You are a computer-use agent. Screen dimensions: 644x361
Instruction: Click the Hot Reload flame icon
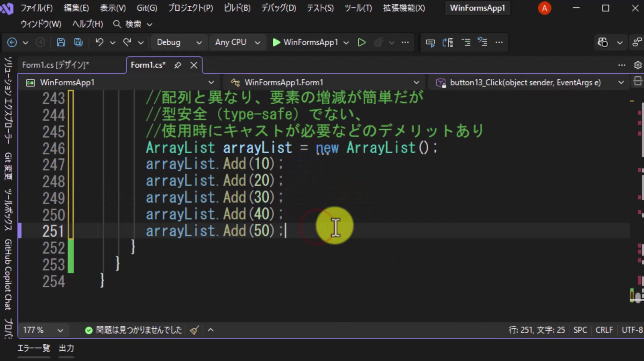tap(378, 42)
